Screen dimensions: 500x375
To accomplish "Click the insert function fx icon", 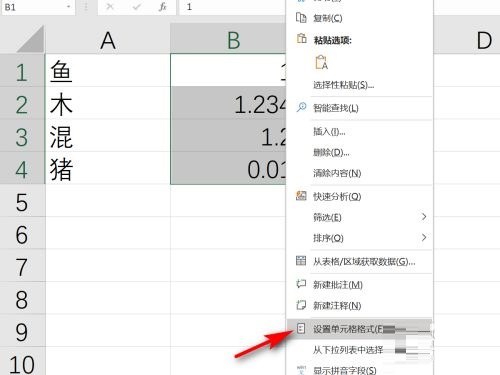I will (163, 7).
